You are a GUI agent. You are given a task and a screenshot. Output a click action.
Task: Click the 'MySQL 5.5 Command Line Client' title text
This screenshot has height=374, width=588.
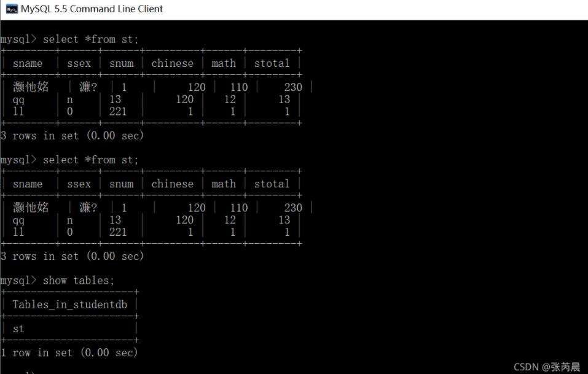[x=92, y=9]
